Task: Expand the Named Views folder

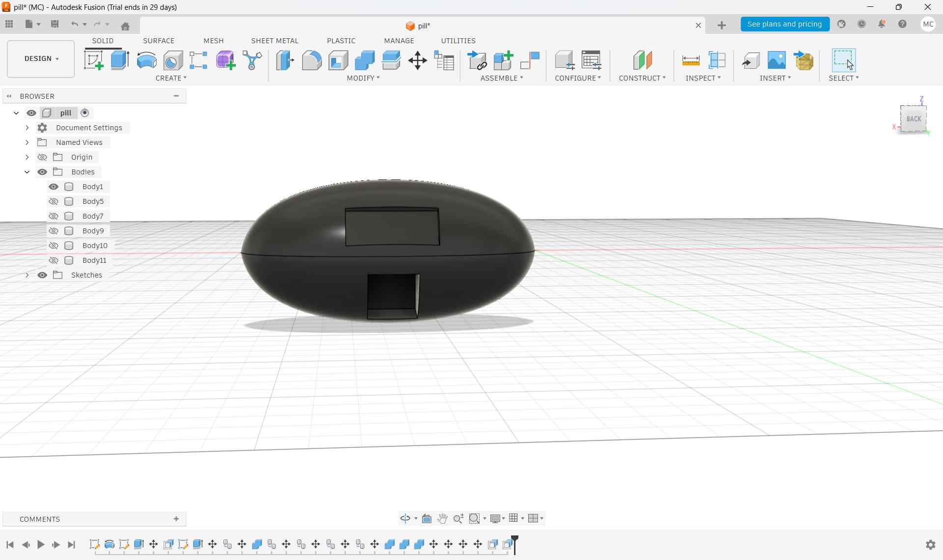Action: coord(27,142)
